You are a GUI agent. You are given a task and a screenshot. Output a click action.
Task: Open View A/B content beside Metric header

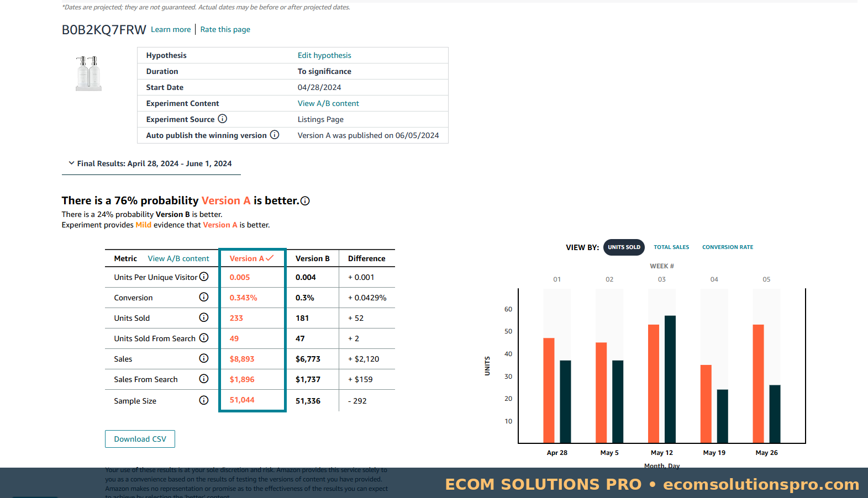[x=178, y=258]
